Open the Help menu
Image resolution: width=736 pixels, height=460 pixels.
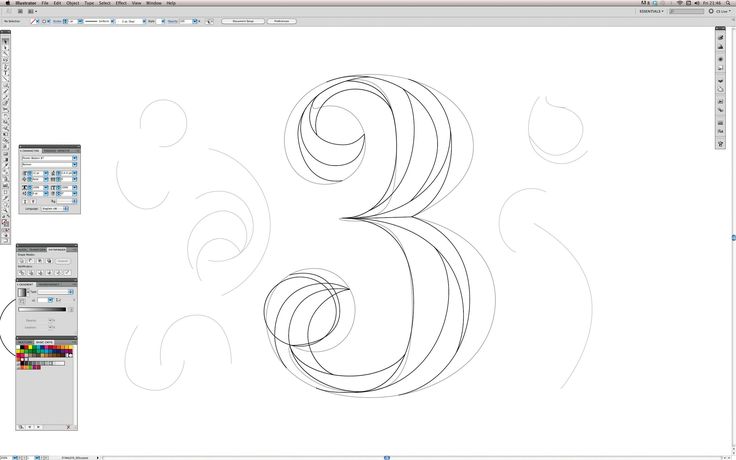coord(171,3)
